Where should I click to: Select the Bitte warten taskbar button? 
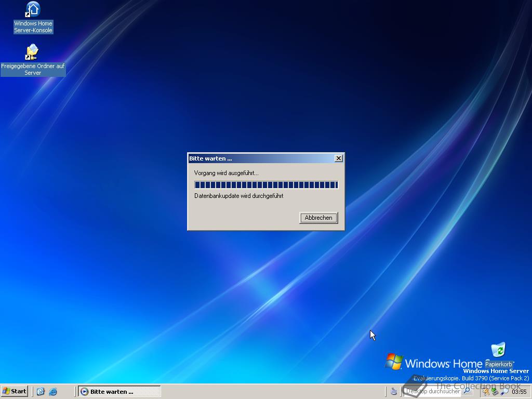(119, 392)
